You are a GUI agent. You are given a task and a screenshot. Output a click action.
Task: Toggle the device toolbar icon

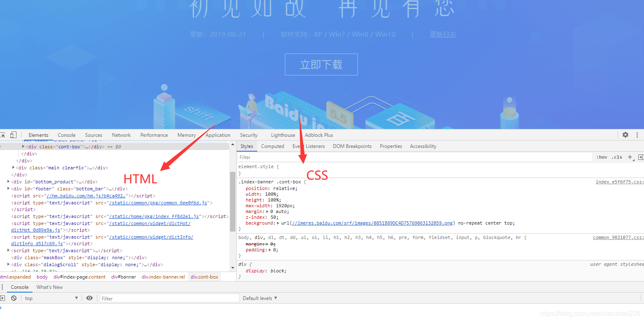coord(13,135)
